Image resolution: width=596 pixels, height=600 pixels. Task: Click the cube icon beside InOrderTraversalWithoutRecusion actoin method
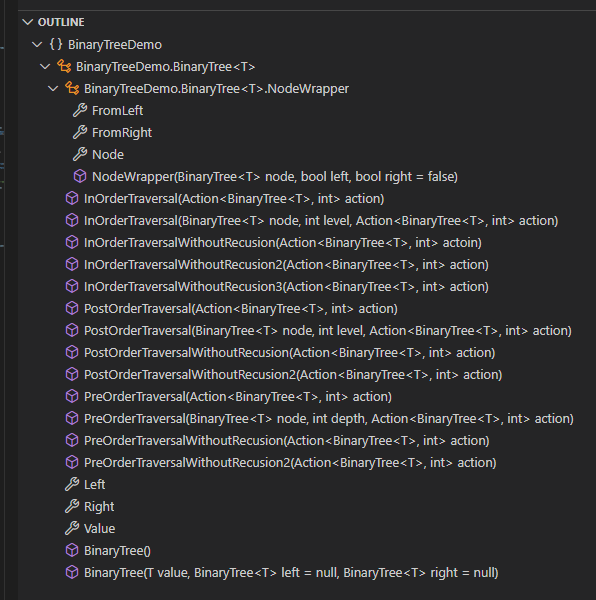[72, 243]
